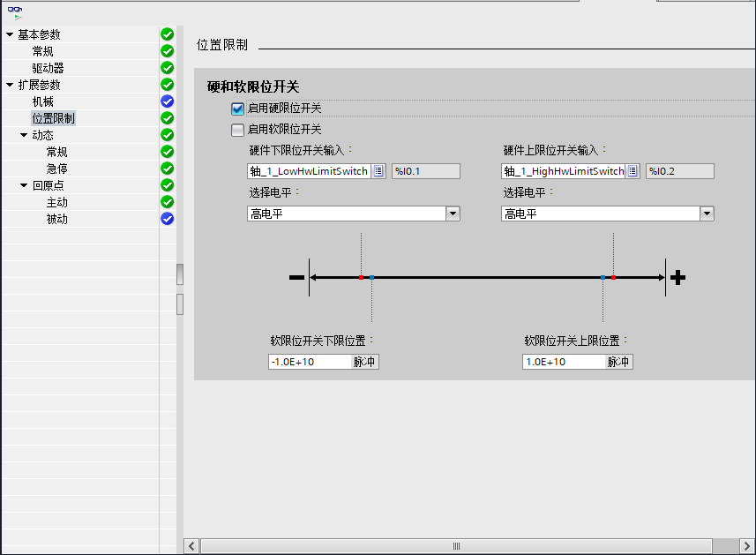756x555 pixels.
Task: Open the 常规 page under 基本参数
Action: [41, 51]
